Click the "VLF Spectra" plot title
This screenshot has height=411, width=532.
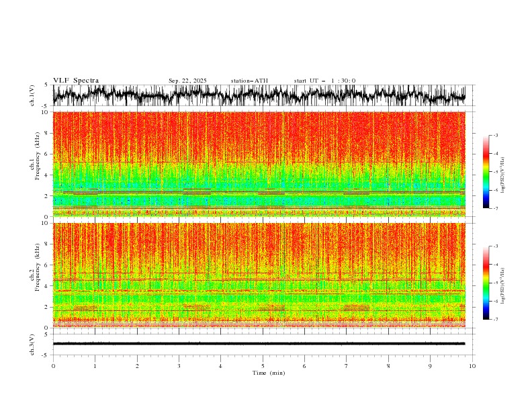coord(76,81)
